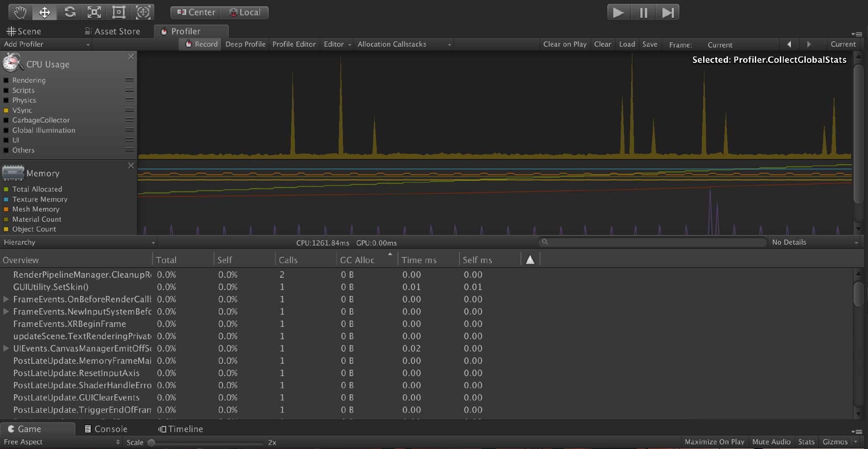Image resolution: width=868 pixels, height=449 pixels.
Task: Close the Memory profiler module
Action: (131, 166)
